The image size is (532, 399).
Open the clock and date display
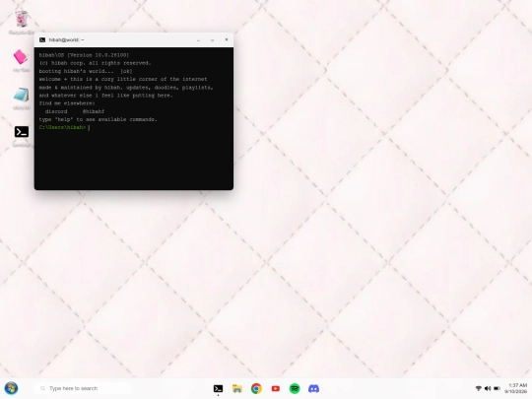point(516,388)
